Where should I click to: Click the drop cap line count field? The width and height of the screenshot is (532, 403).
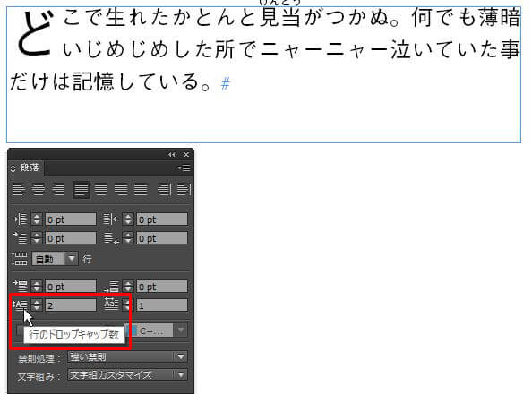pyautogui.click(x=71, y=305)
